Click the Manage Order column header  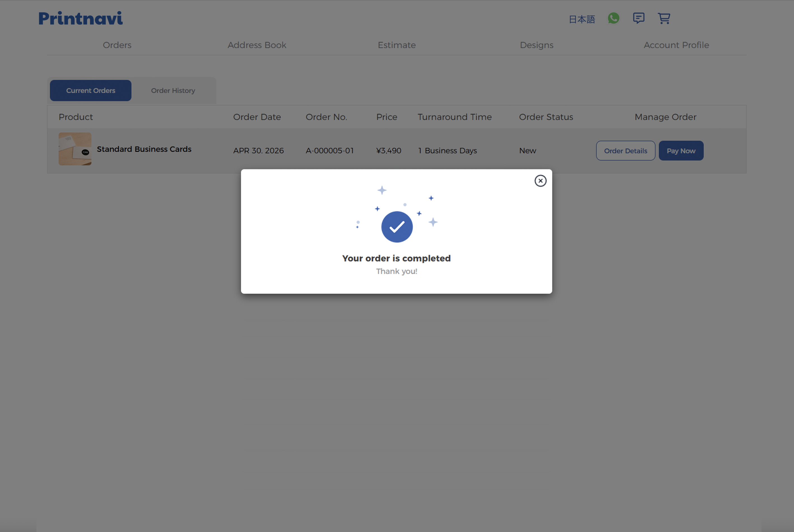[665, 117]
